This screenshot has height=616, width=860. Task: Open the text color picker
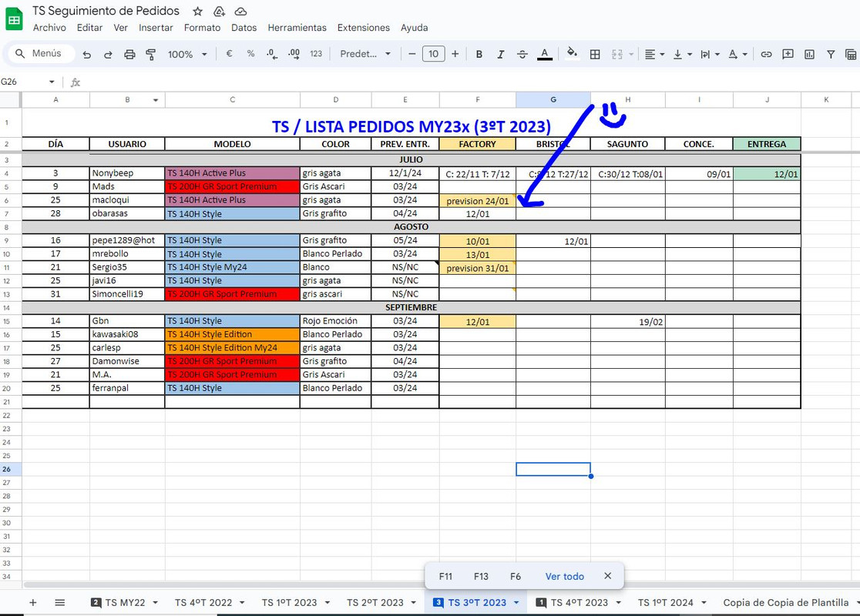[544, 54]
